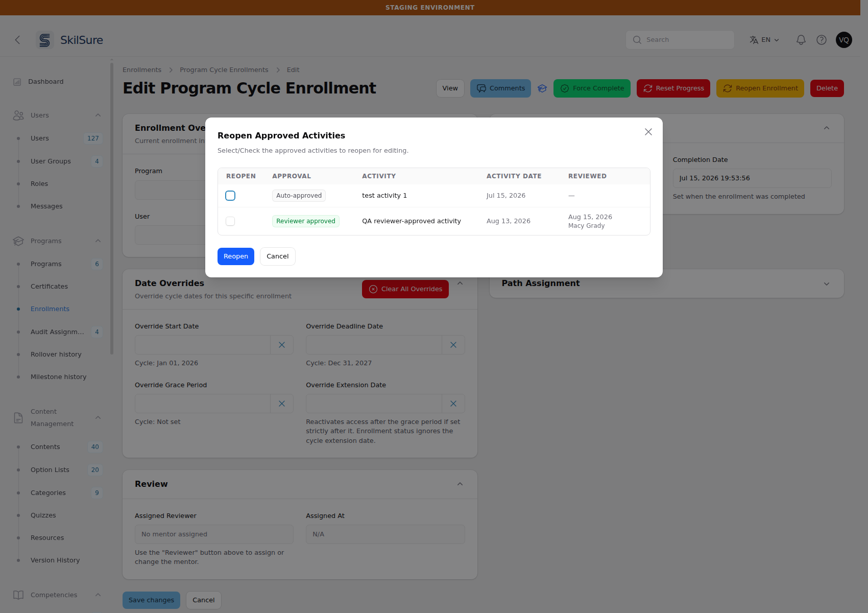Click the Save changes button
This screenshot has width=868, height=613.
[151, 600]
